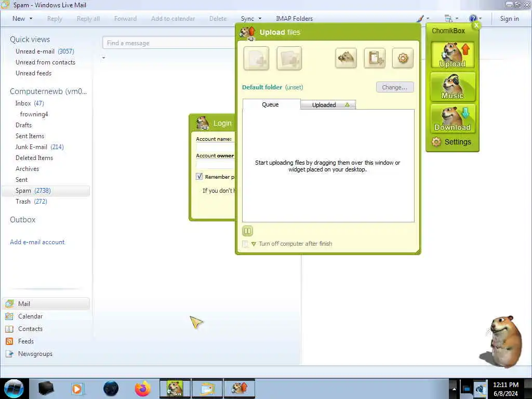Click the Newsgroups icon in navigation pane
This screenshot has width=532, height=399.
click(x=9, y=354)
